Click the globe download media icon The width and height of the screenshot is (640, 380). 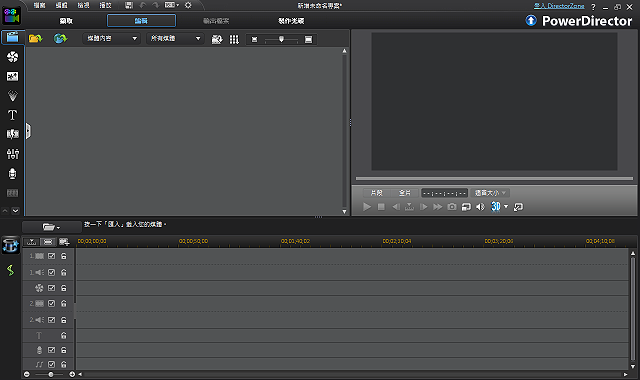tap(60, 38)
